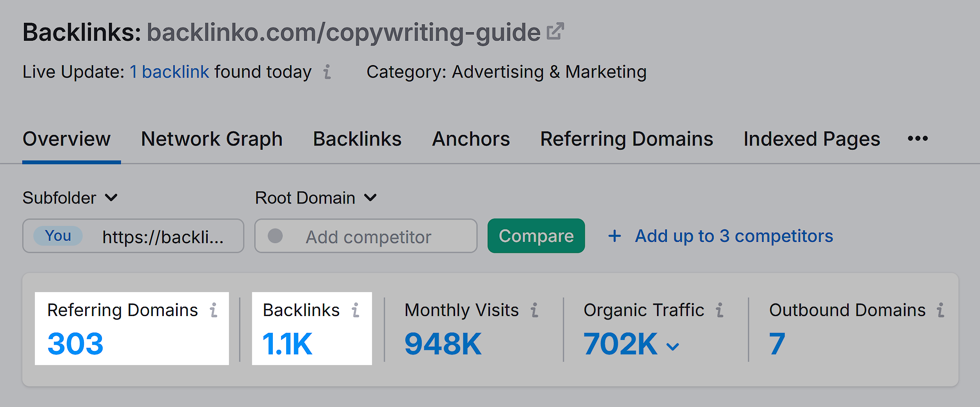
Task: Open the more tabs ellipsis menu
Action: [918, 139]
